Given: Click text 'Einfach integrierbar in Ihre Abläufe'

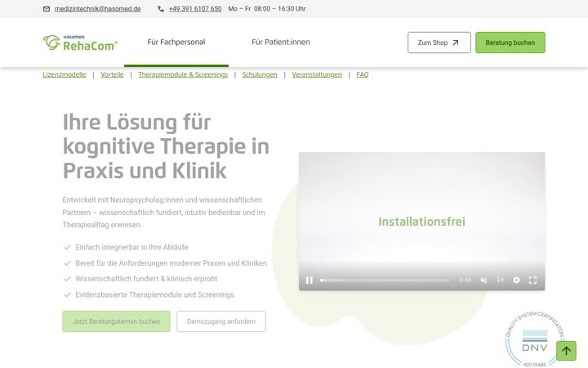Looking at the screenshot, I should coord(131,248).
